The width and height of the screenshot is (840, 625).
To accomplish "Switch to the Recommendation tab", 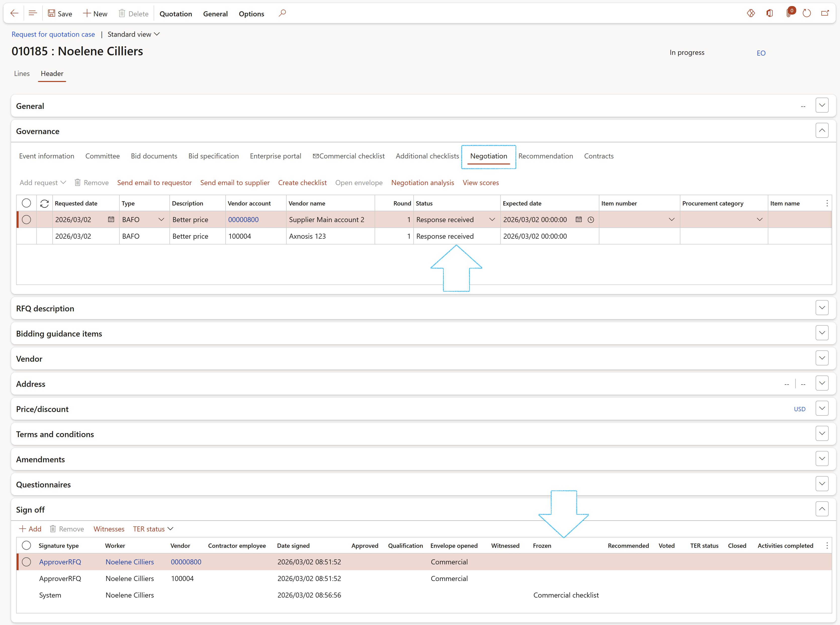I will click(x=545, y=156).
